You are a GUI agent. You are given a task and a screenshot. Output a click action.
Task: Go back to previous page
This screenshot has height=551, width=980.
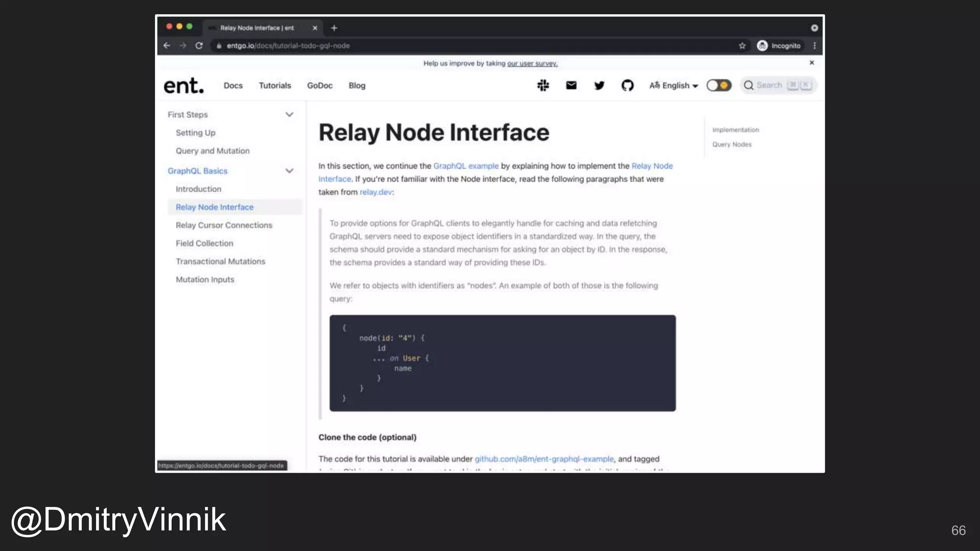pyautogui.click(x=167, y=46)
